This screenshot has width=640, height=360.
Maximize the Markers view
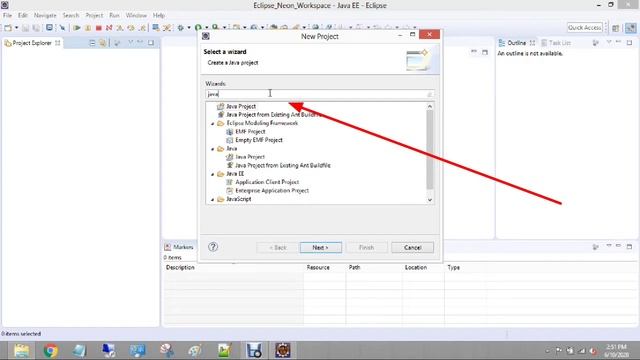coord(629,246)
